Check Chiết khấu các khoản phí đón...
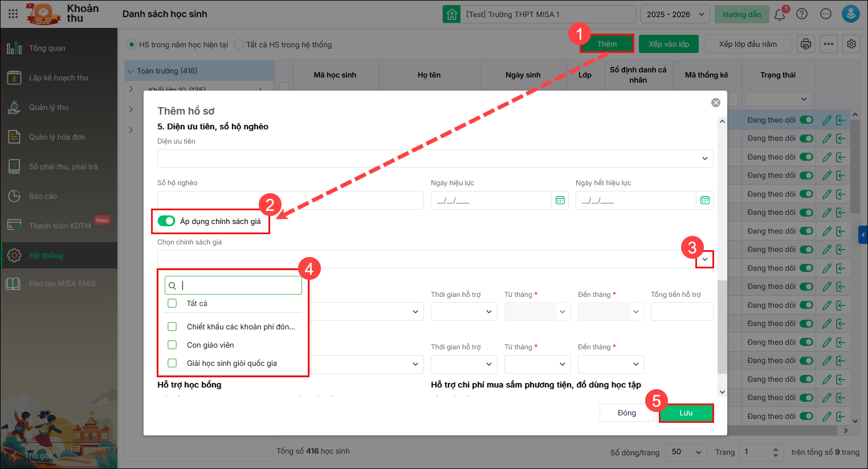This screenshot has width=868, height=469. [172, 327]
